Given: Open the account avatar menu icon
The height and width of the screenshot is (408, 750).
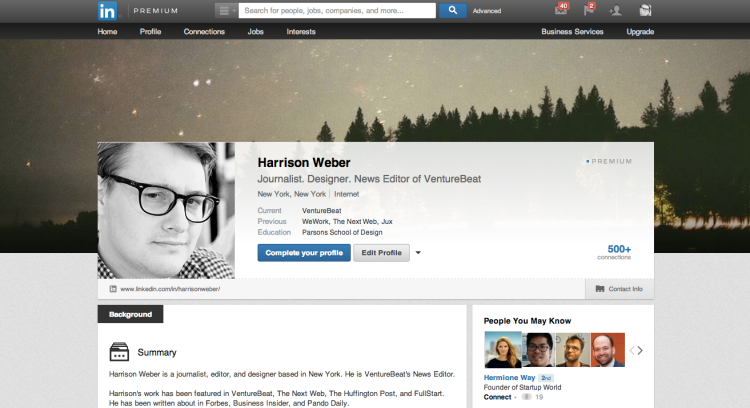Looking at the screenshot, I should (645, 10).
